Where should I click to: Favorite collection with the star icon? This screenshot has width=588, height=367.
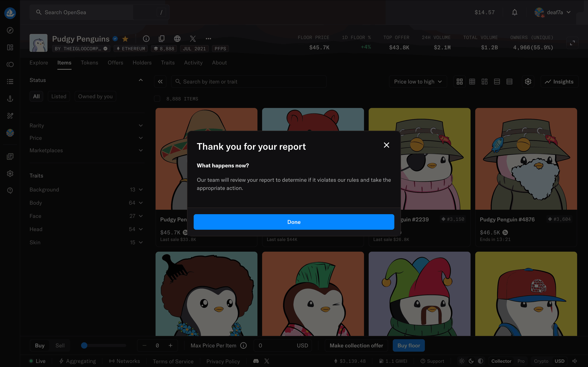coord(125,39)
